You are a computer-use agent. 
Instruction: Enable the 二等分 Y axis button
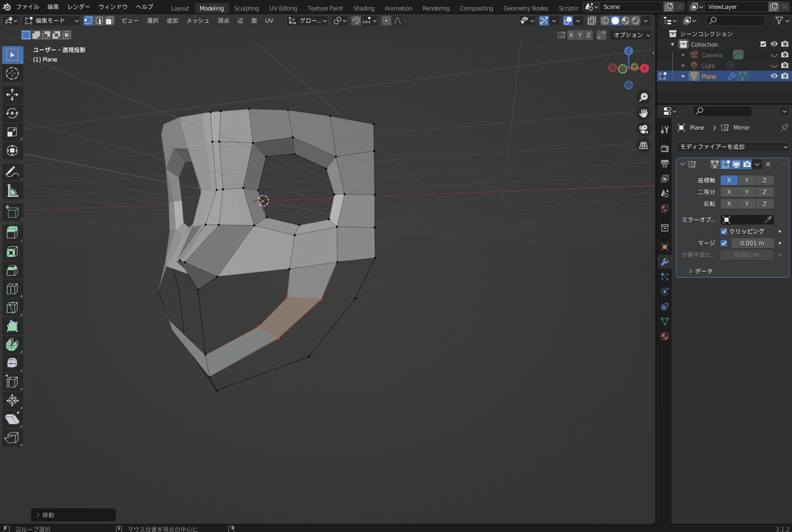pos(746,192)
